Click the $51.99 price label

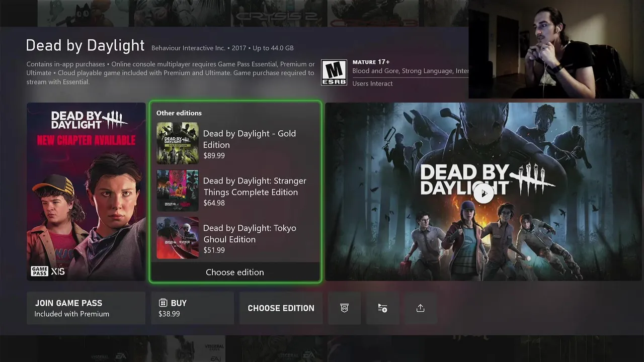click(214, 250)
